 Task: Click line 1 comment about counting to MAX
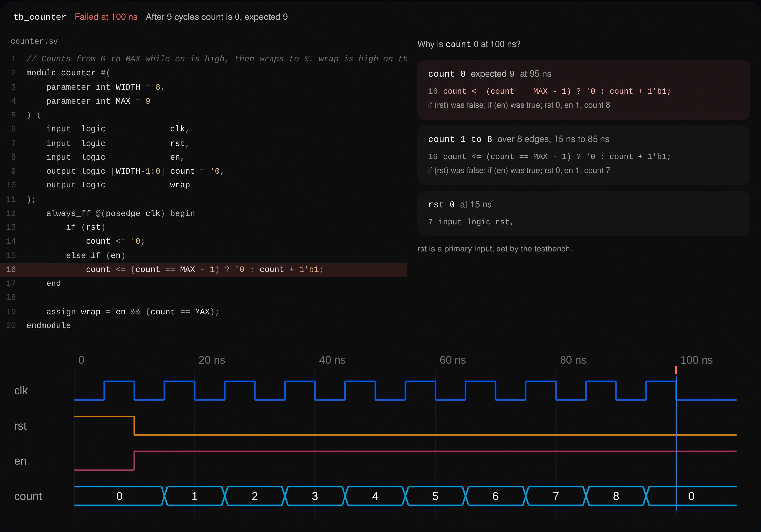tap(217, 59)
